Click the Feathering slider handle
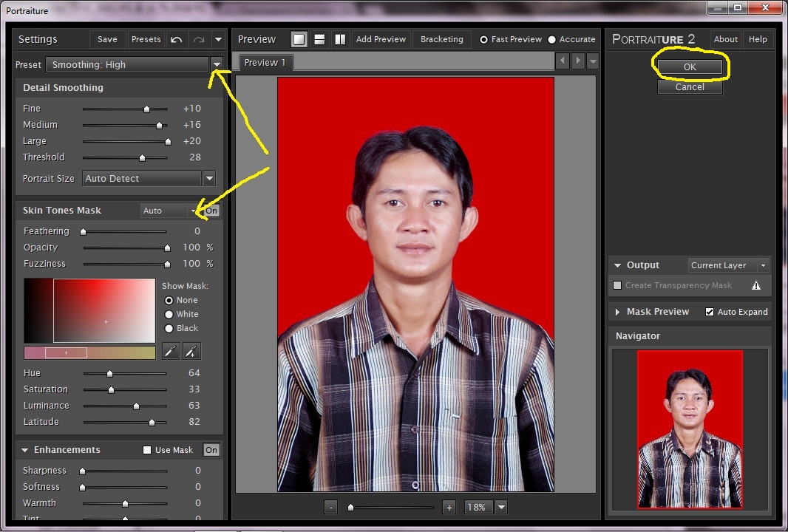This screenshot has width=788, height=532. pos(84,231)
